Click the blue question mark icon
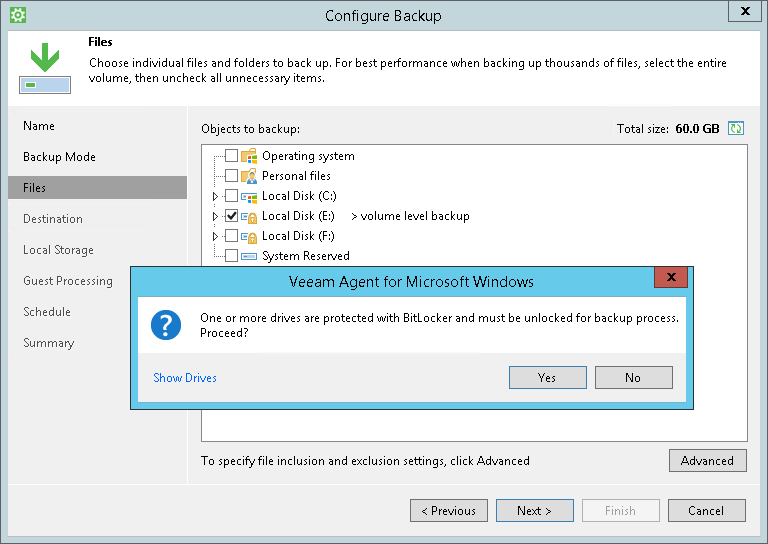Screen dimensions: 768x544 [166, 325]
